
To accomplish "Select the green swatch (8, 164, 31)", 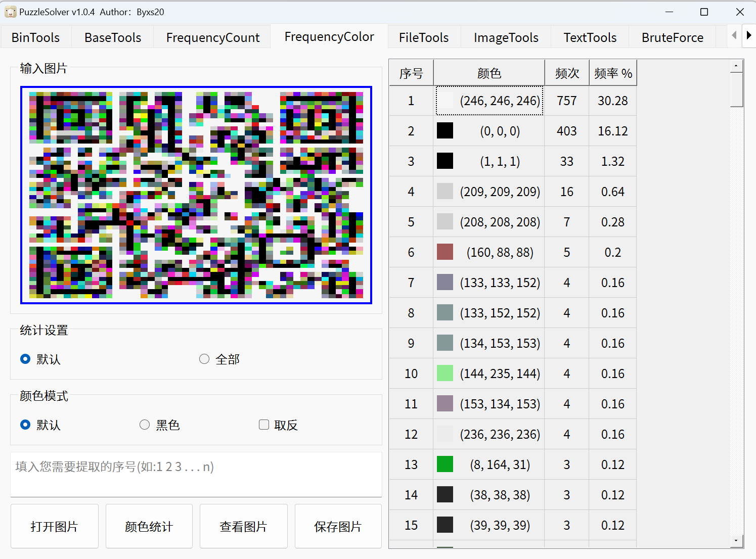I will 445,464.
